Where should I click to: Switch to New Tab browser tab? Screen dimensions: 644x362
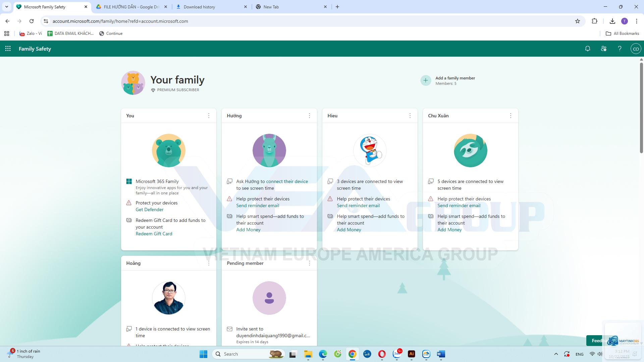pyautogui.click(x=291, y=7)
